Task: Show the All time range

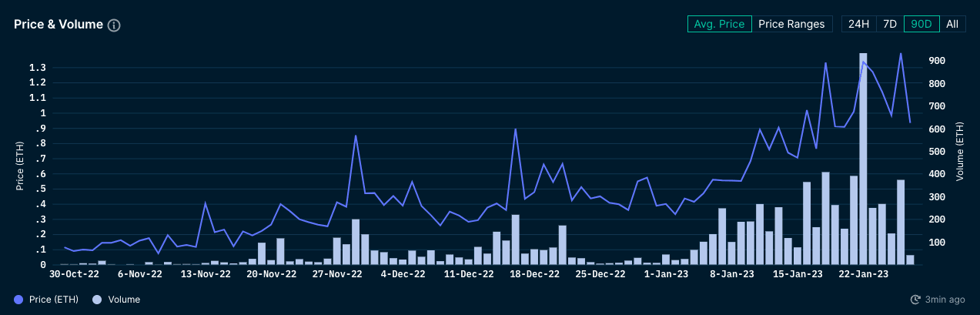Action: (x=952, y=24)
